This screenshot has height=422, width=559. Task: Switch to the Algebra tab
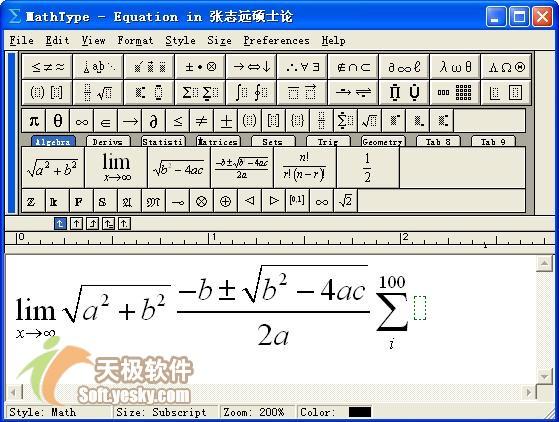tap(53, 141)
